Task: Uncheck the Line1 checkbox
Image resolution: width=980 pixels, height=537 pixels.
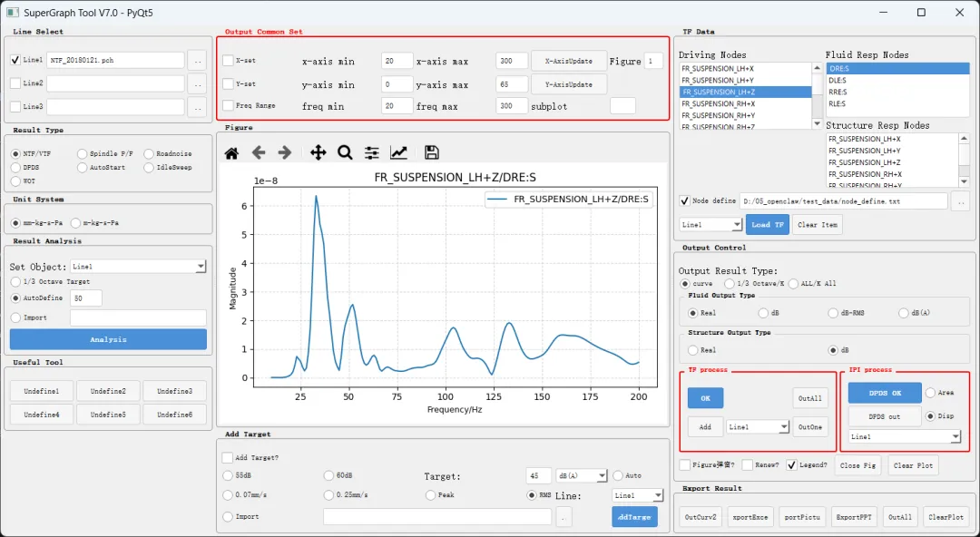Action: click(x=15, y=60)
